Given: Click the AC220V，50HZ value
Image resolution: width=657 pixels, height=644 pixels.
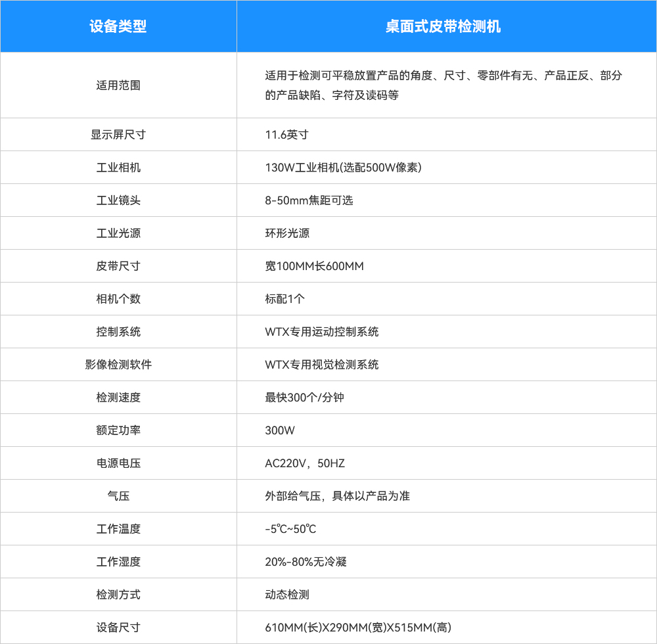Looking at the screenshot, I should (x=305, y=463).
